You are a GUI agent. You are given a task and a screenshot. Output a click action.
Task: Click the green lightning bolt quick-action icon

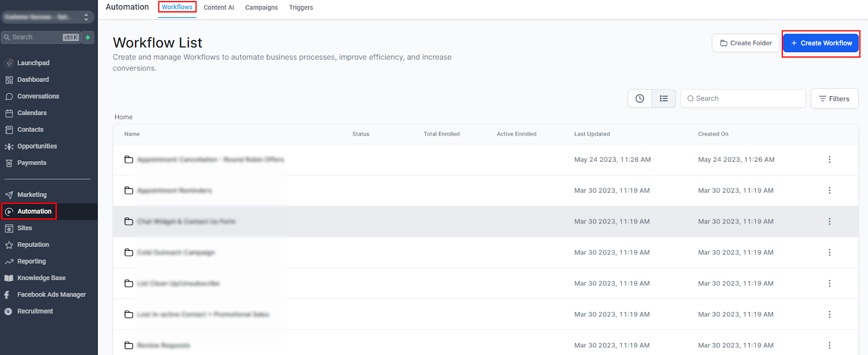(x=88, y=37)
